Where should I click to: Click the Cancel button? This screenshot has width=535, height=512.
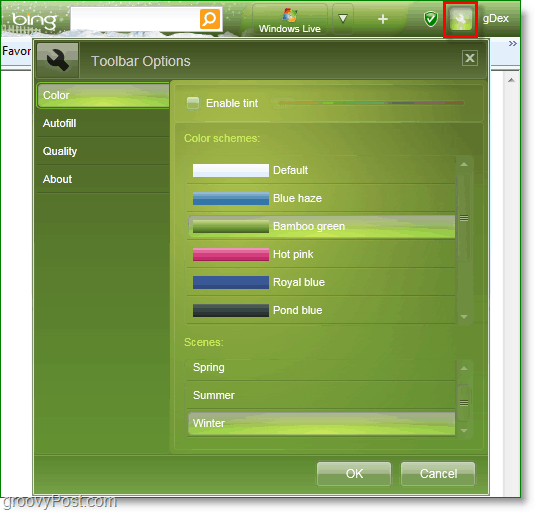(438, 473)
